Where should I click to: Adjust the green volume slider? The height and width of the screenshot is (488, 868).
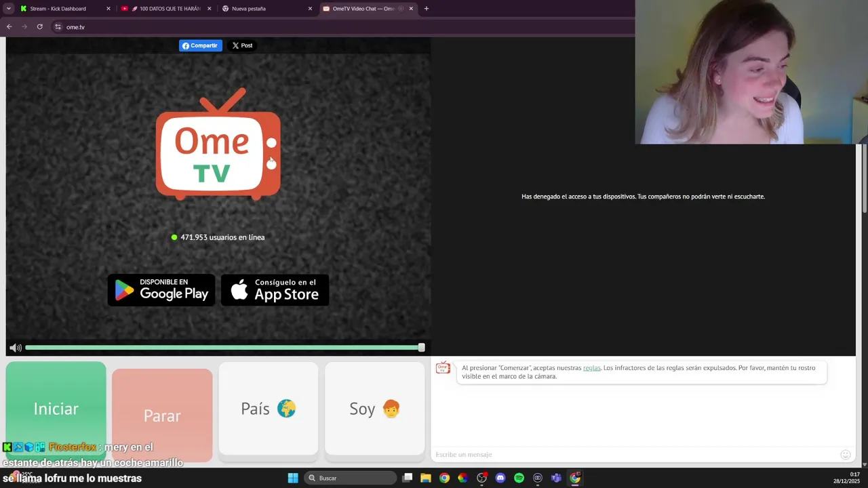pyautogui.click(x=224, y=348)
